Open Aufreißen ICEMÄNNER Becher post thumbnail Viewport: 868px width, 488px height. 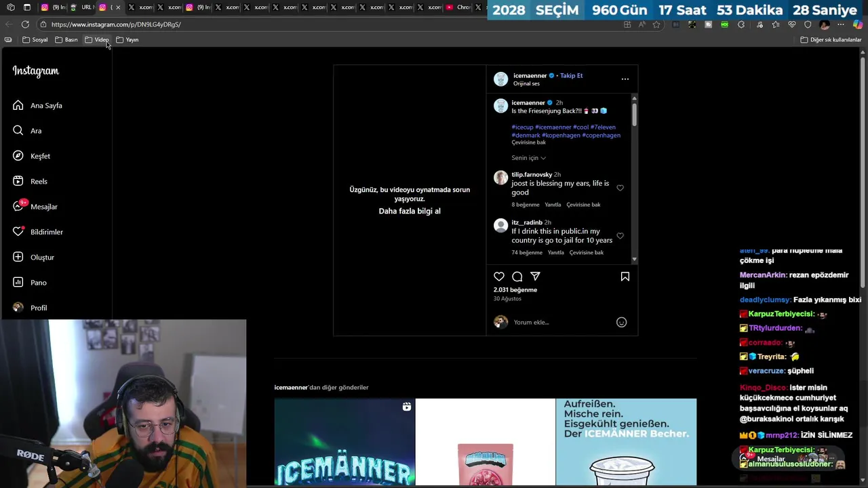(x=626, y=442)
